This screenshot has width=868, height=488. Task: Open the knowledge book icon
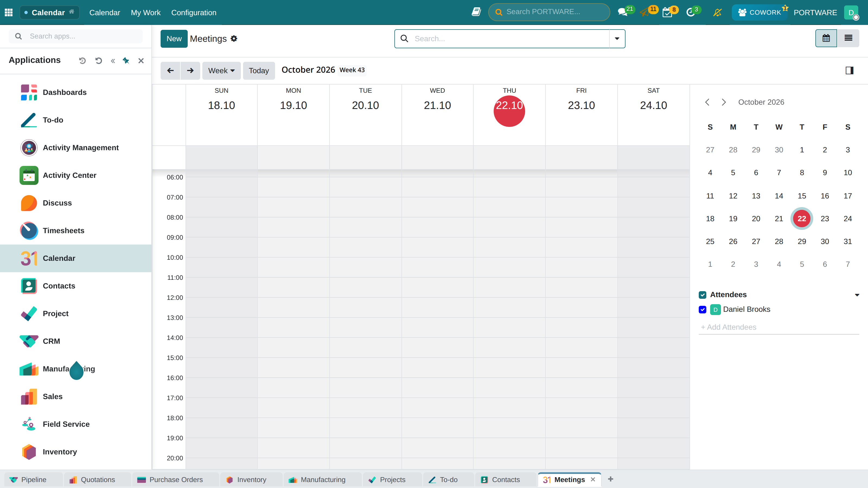[476, 12]
